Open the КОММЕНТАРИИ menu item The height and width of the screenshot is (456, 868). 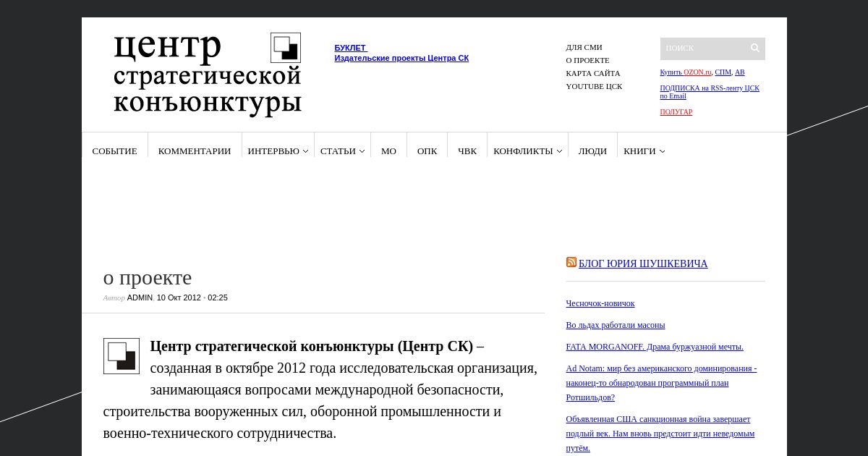(195, 151)
